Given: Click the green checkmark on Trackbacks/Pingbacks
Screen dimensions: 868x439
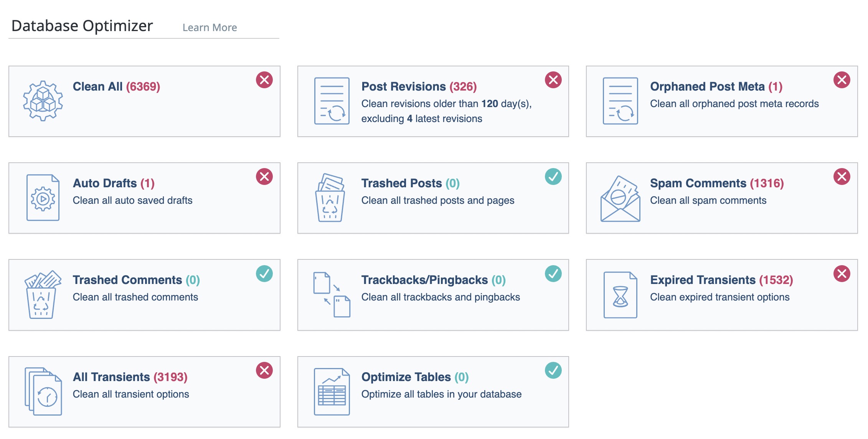Looking at the screenshot, I should pyautogui.click(x=553, y=274).
